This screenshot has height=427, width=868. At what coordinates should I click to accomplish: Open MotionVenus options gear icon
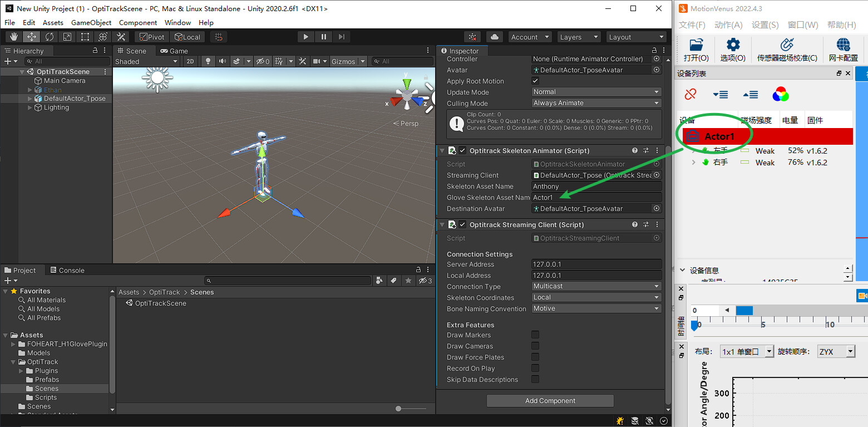[x=733, y=50]
